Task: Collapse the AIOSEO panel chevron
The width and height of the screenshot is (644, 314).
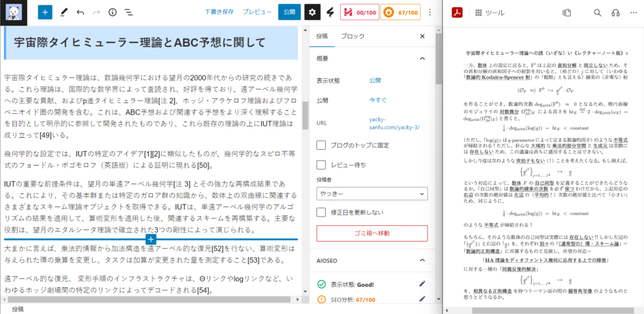Action: (x=422, y=260)
